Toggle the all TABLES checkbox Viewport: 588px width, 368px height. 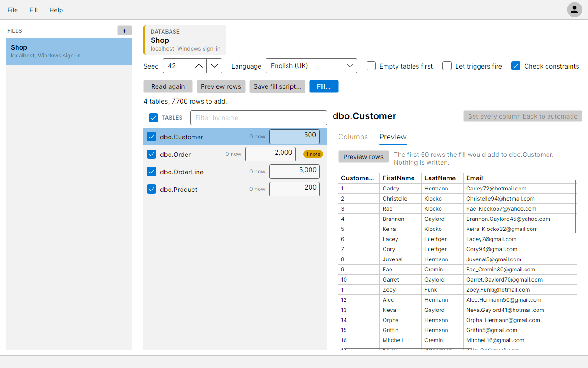pos(153,118)
